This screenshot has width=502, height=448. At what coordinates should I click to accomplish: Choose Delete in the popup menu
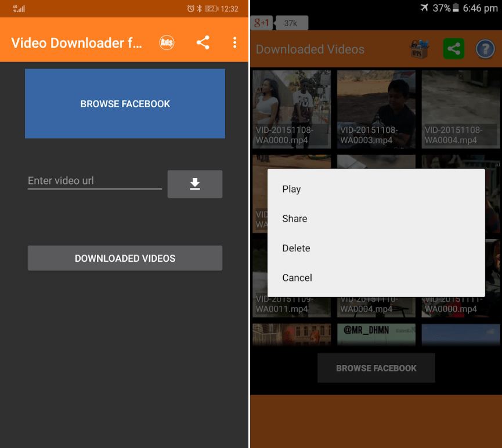coord(376,248)
